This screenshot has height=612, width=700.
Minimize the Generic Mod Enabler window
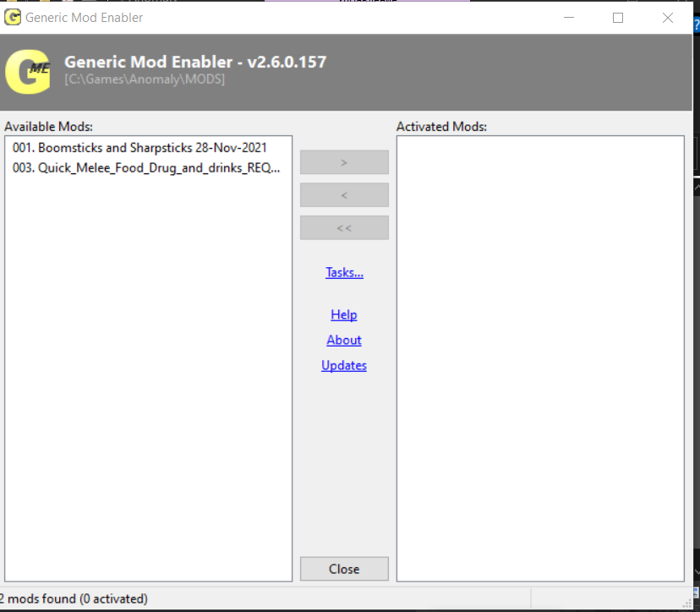[569, 18]
